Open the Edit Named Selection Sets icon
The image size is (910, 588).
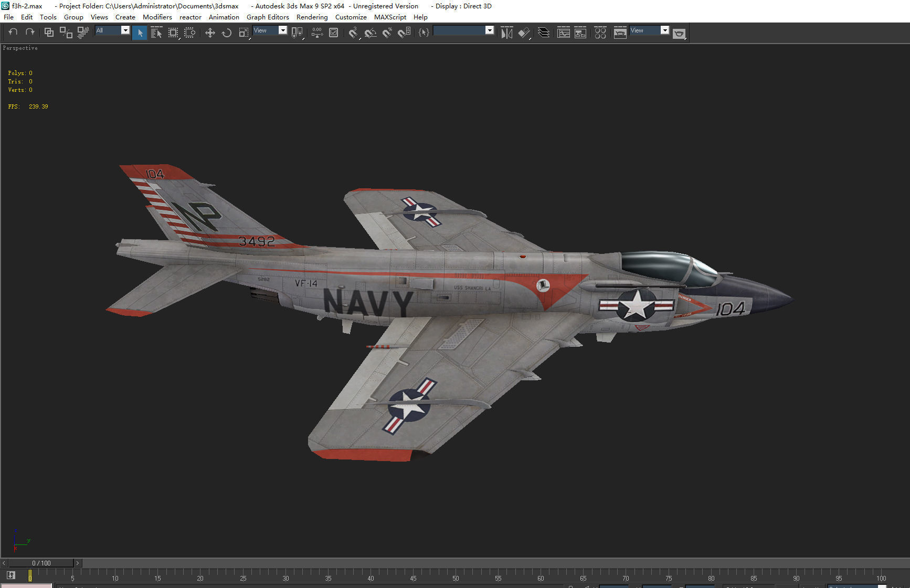(424, 33)
